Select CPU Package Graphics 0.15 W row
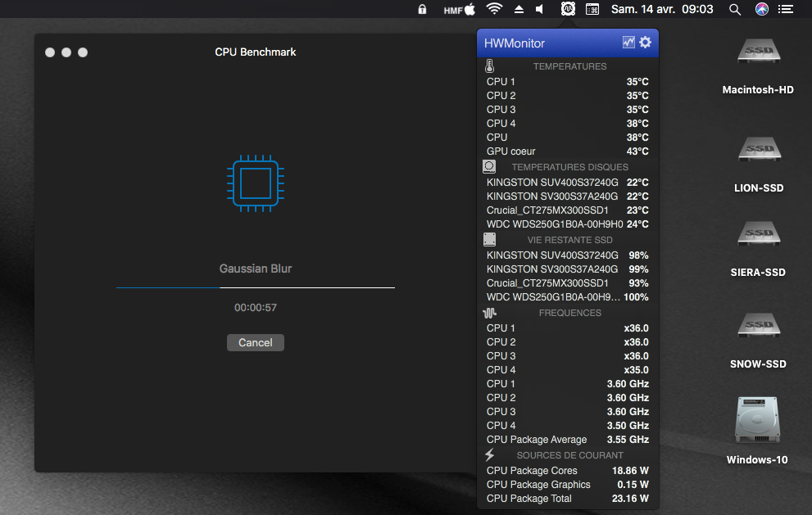812x515 pixels. (568, 485)
